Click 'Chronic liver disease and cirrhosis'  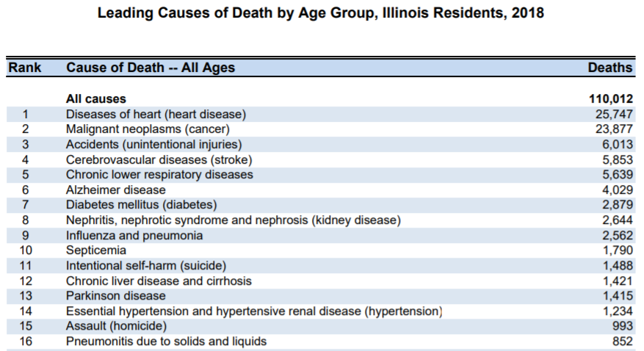(159, 281)
